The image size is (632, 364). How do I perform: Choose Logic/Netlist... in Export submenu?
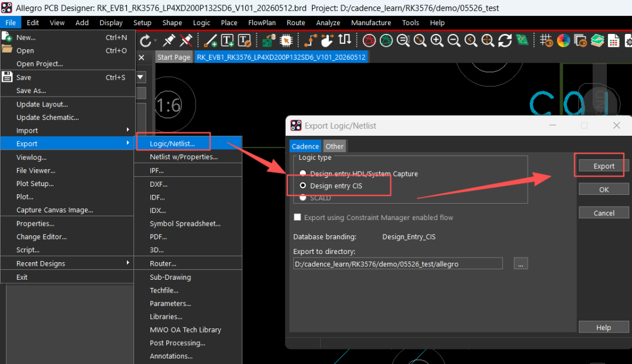tap(188, 143)
